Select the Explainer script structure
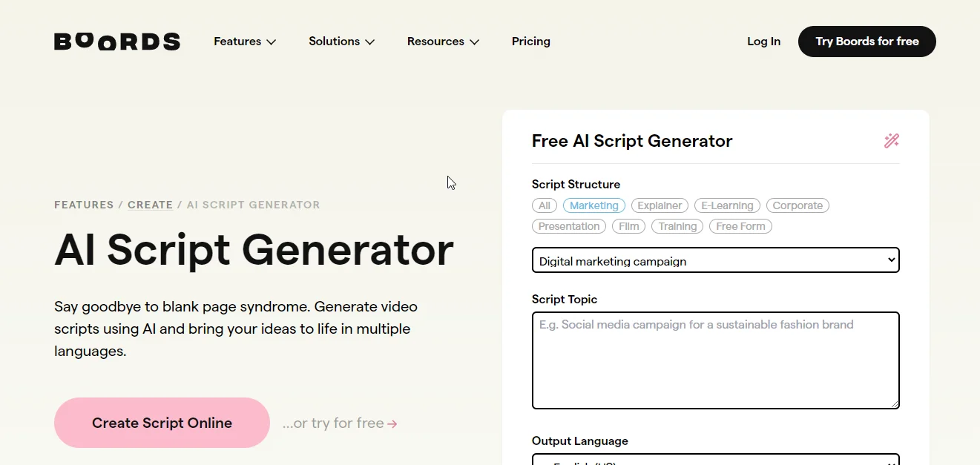 (x=660, y=205)
